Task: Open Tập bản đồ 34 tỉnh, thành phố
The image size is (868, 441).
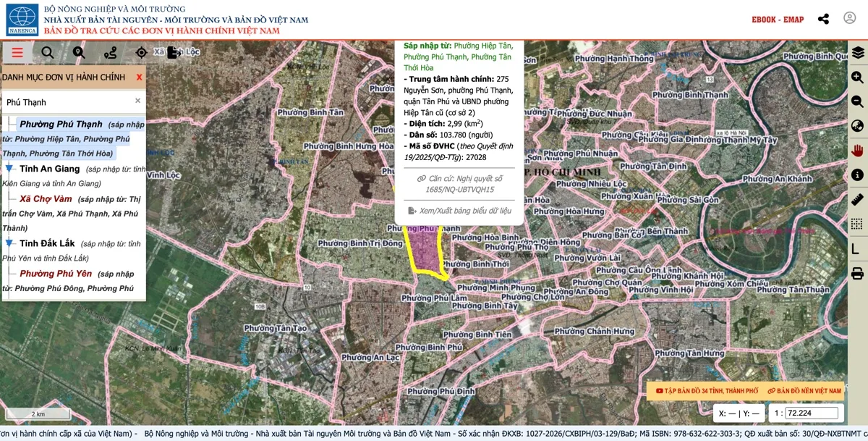Action: (x=707, y=391)
